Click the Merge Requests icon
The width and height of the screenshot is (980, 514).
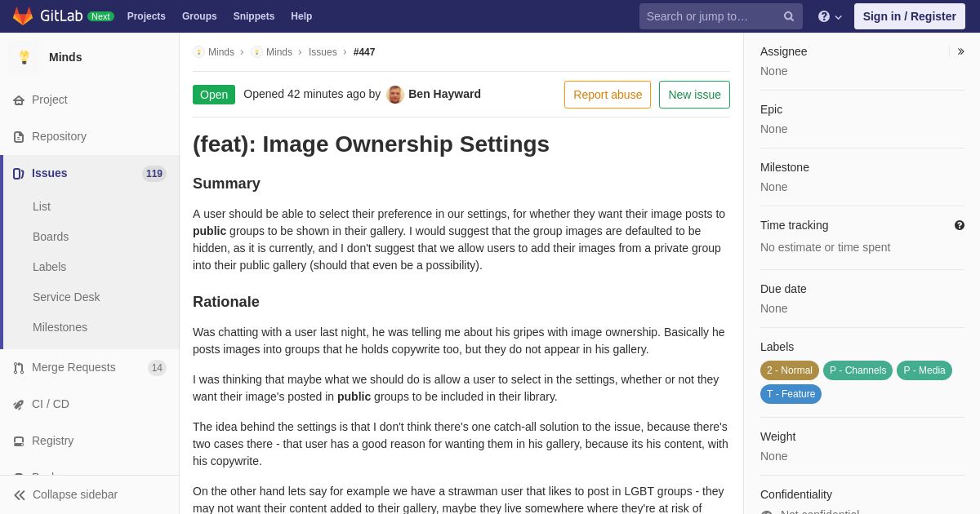click(x=19, y=368)
